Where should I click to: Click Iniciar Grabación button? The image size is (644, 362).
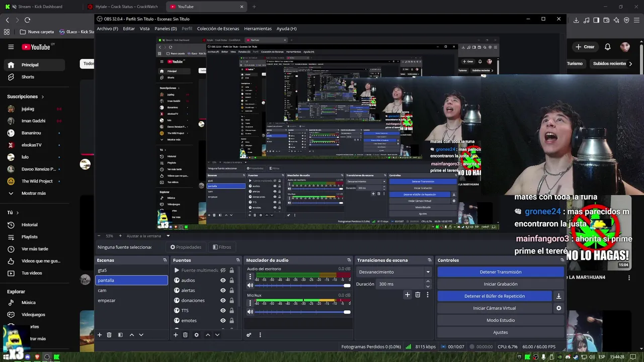click(x=501, y=284)
